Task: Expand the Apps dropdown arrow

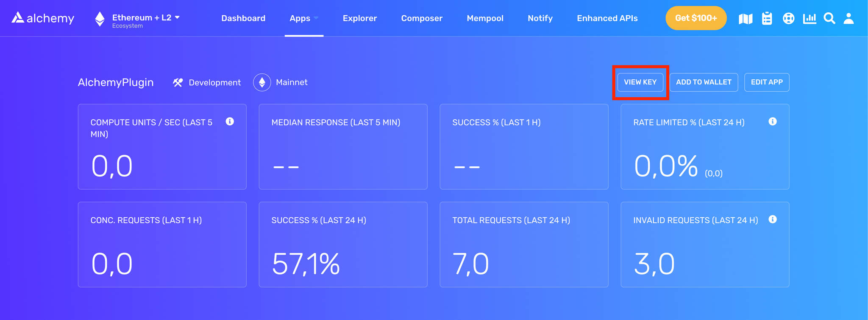Action: pyautogui.click(x=316, y=18)
